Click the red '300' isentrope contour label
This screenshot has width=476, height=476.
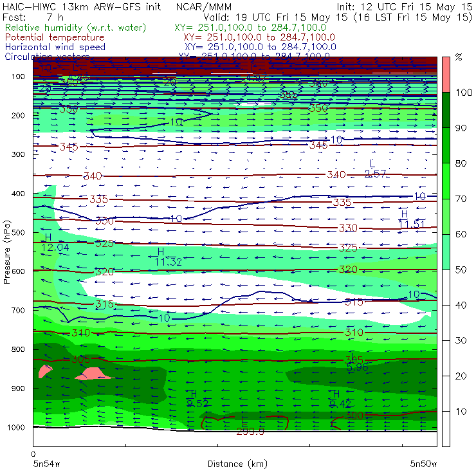click(x=354, y=416)
